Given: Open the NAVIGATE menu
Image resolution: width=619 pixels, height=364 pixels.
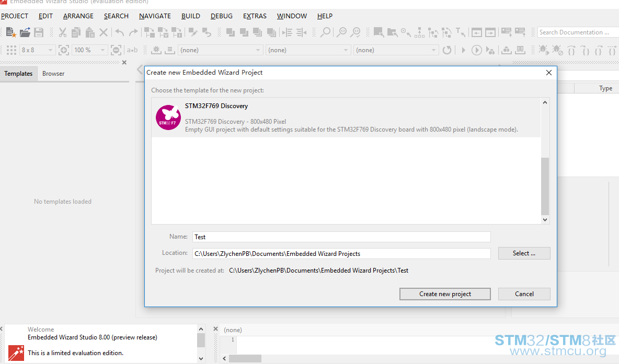Looking at the screenshot, I should tap(155, 16).
